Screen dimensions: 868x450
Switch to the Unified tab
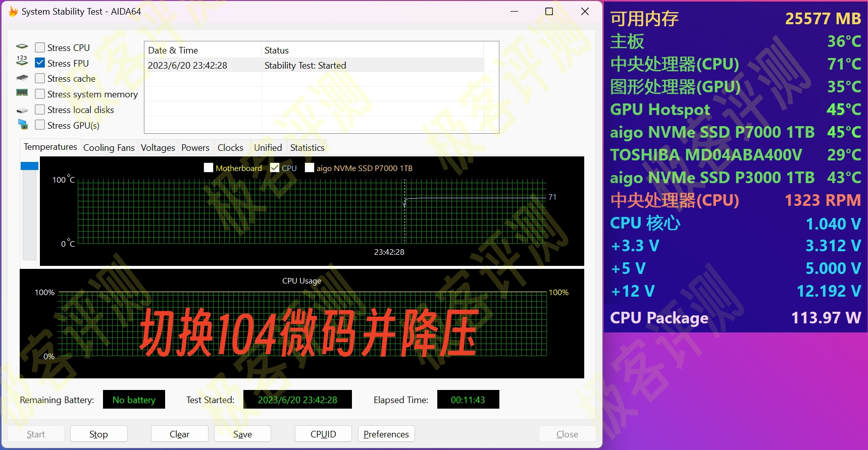point(268,148)
